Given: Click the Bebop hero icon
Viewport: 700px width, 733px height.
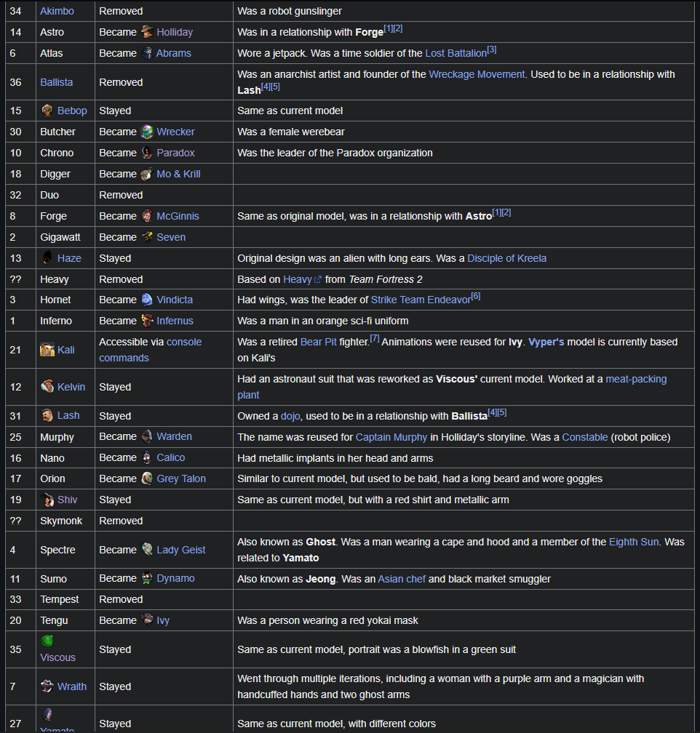Looking at the screenshot, I should click(47, 111).
